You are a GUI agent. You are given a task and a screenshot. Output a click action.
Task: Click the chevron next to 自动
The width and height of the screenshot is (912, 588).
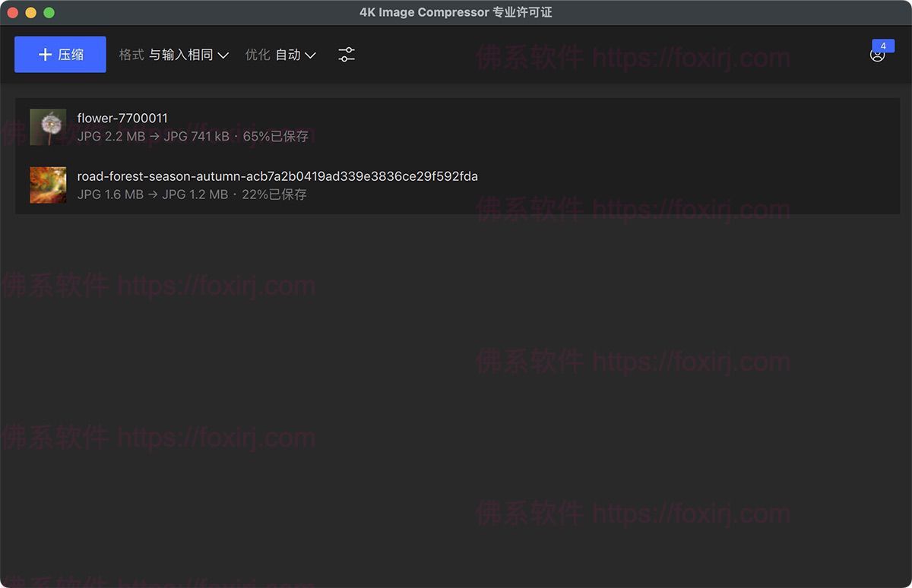[x=311, y=55]
